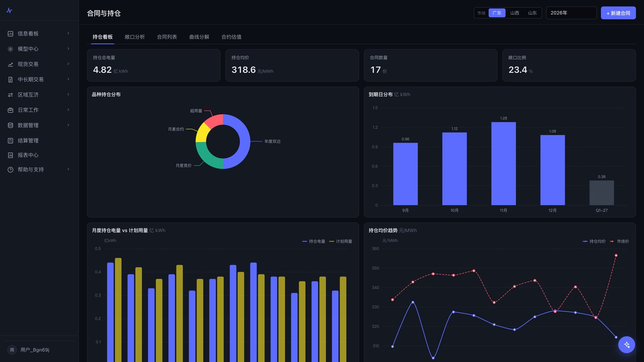The height and width of the screenshot is (362, 644).
Task: Click the 中长期交易 document icon
Action: pos(10,80)
